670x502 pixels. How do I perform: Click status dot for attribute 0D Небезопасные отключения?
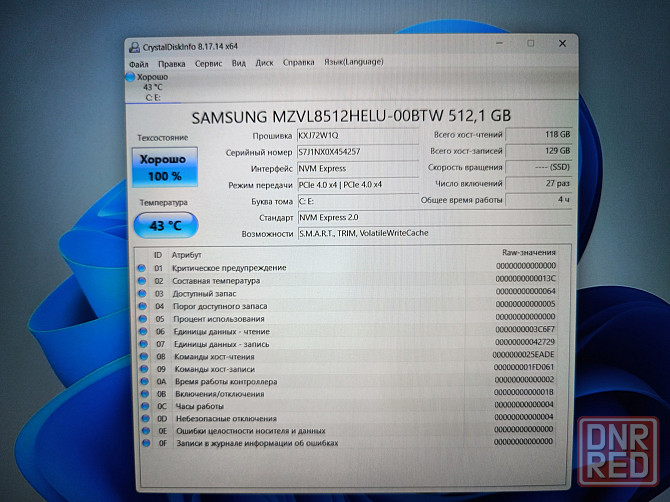pos(146,418)
